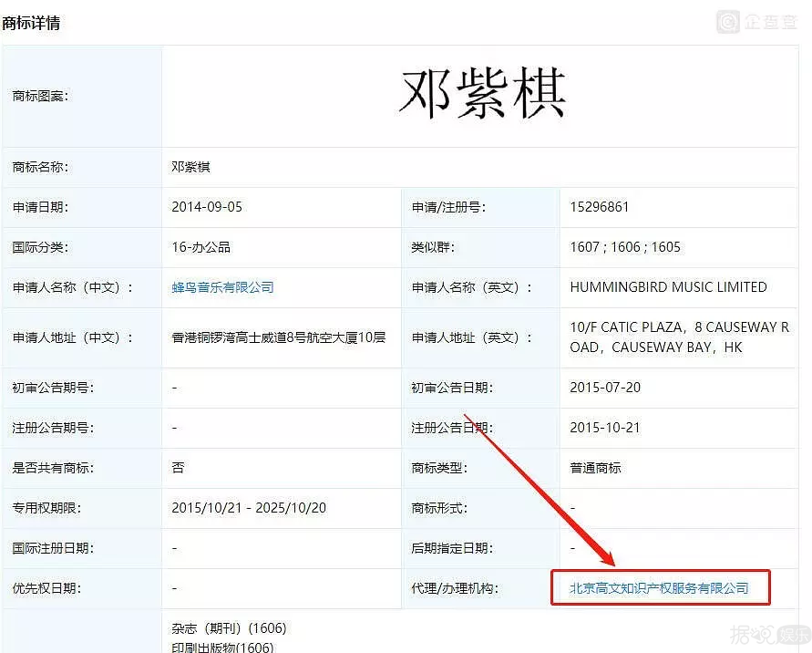Select application date 2014-09-05
Image resolution: width=812 pixels, height=653 pixels.
[207, 207]
